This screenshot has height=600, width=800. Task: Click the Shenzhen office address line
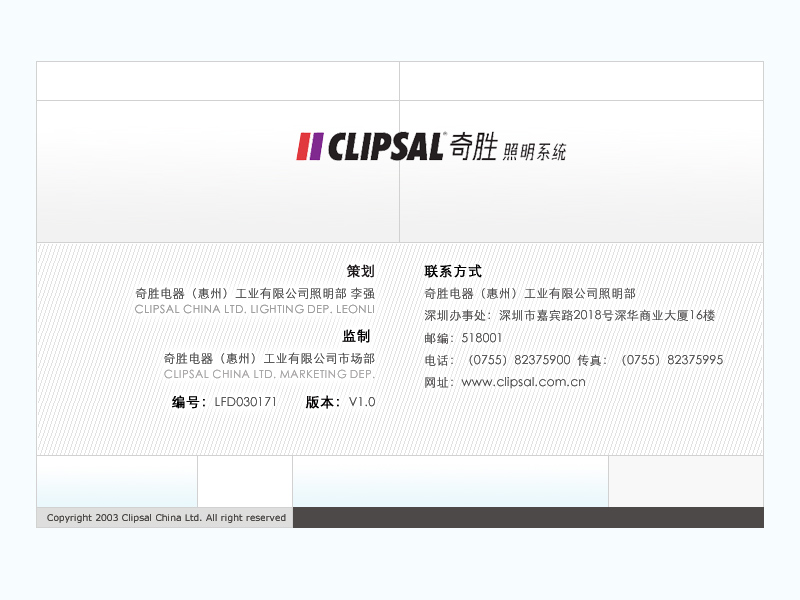pyautogui.click(x=569, y=316)
